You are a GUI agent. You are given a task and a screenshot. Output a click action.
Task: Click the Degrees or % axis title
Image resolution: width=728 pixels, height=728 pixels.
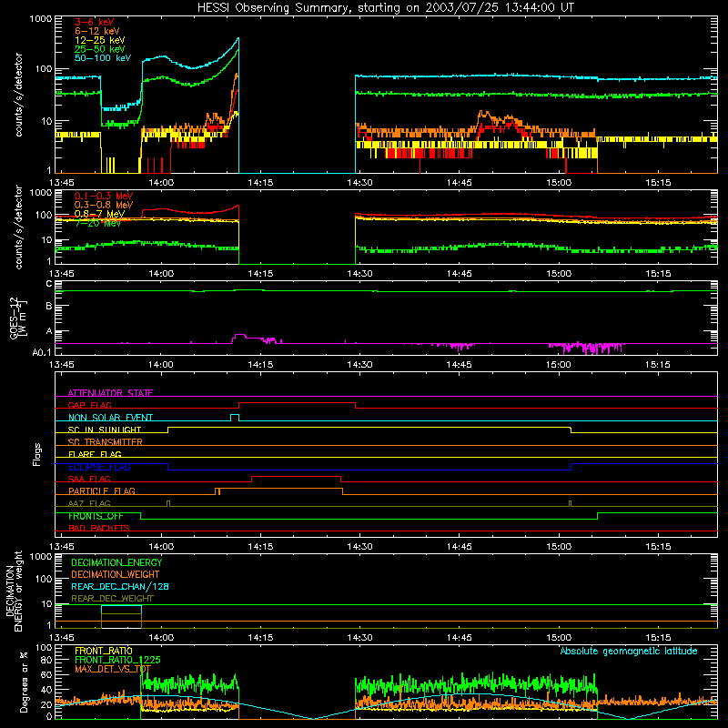click(24, 682)
